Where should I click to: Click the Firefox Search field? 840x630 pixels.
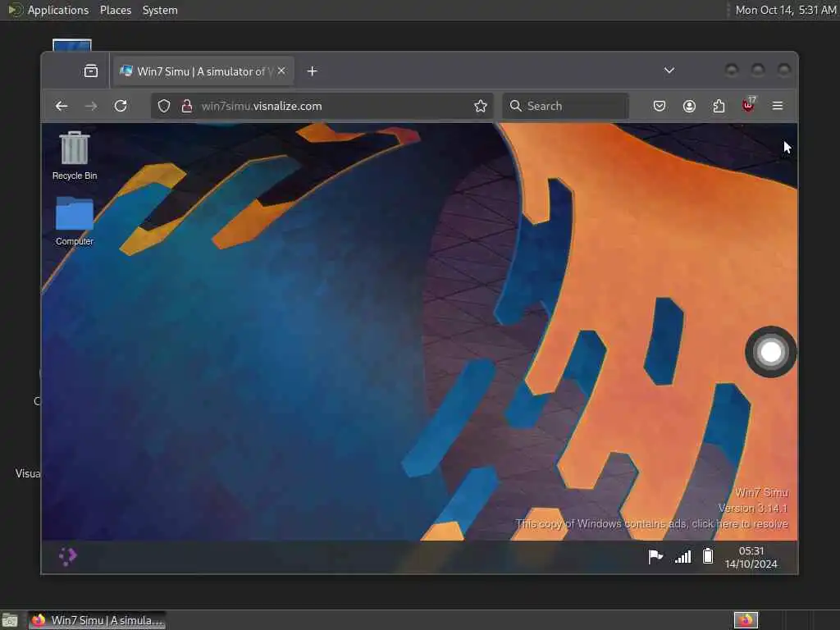(x=566, y=106)
